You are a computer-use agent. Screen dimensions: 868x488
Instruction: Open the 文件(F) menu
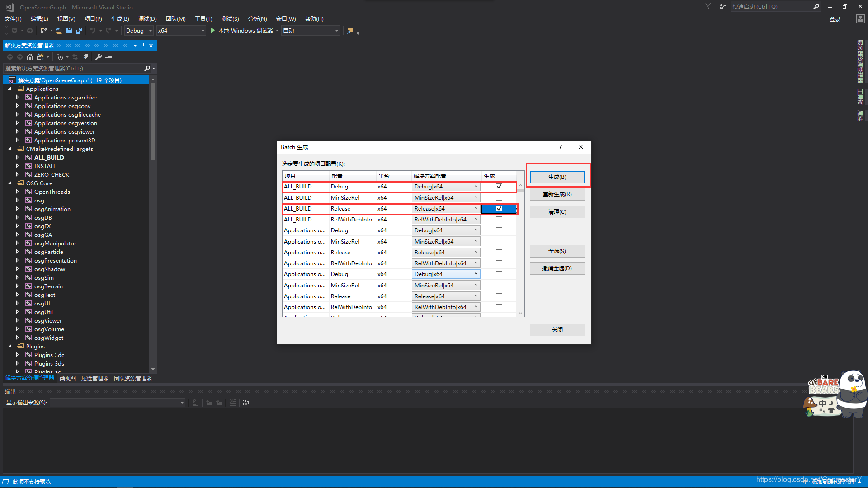coord(13,19)
